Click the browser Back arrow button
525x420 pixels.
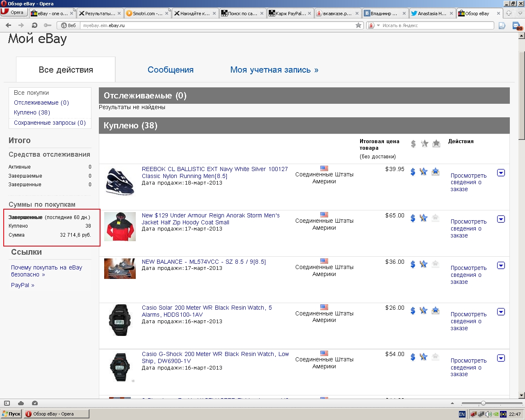(x=8, y=25)
